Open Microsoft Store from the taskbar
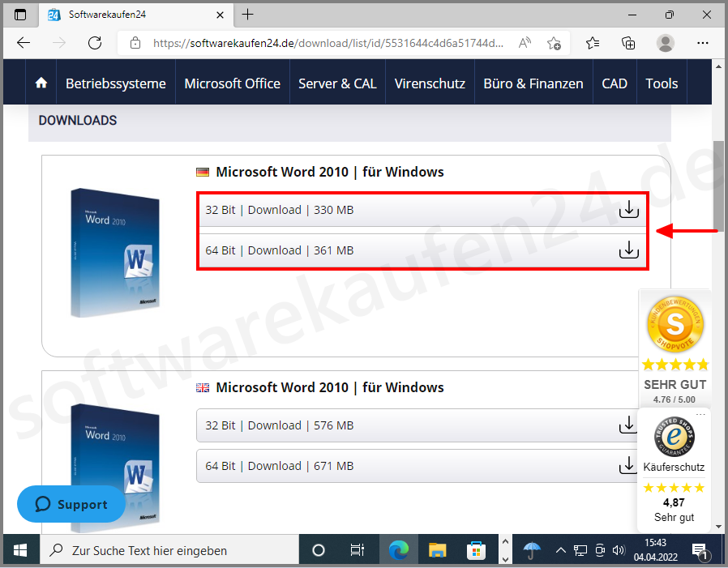 click(x=476, y=550)
